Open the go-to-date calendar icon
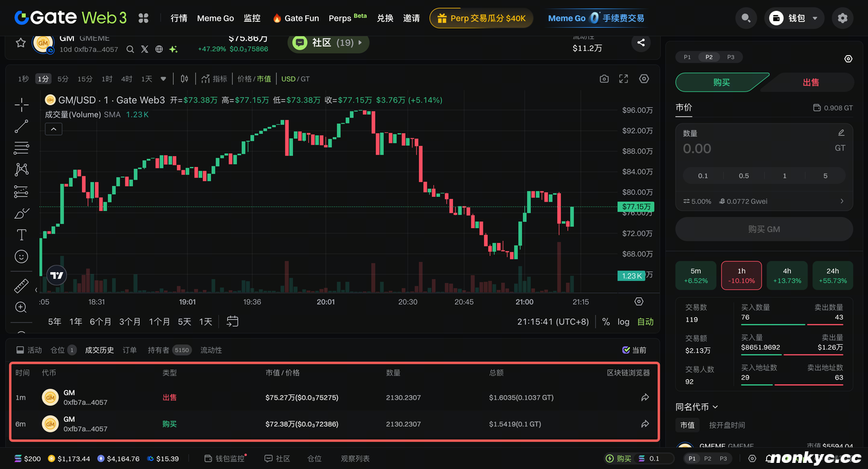 pos(233,321)
